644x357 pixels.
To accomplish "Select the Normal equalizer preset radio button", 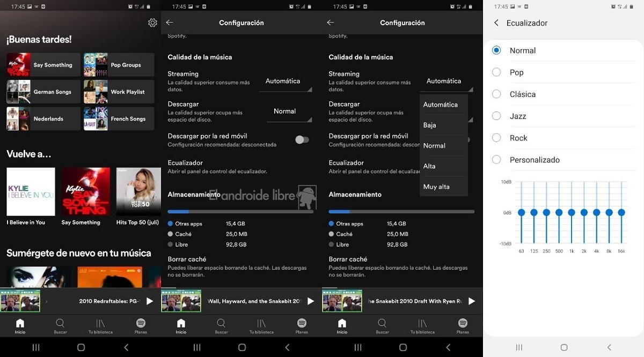I will 496,50.
